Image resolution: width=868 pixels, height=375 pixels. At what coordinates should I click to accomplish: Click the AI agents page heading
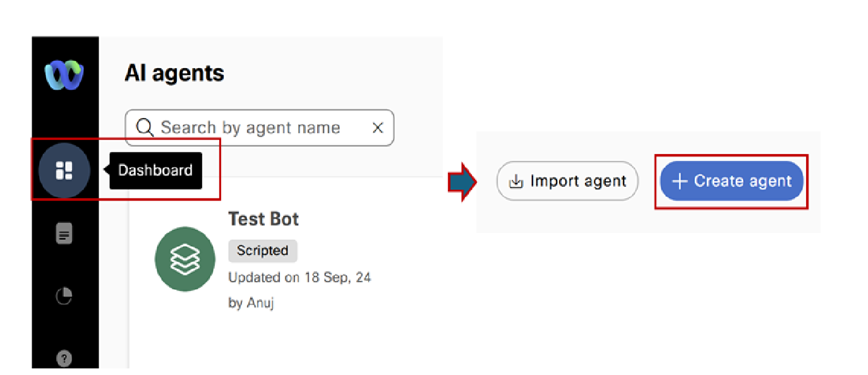click(174, 73)
